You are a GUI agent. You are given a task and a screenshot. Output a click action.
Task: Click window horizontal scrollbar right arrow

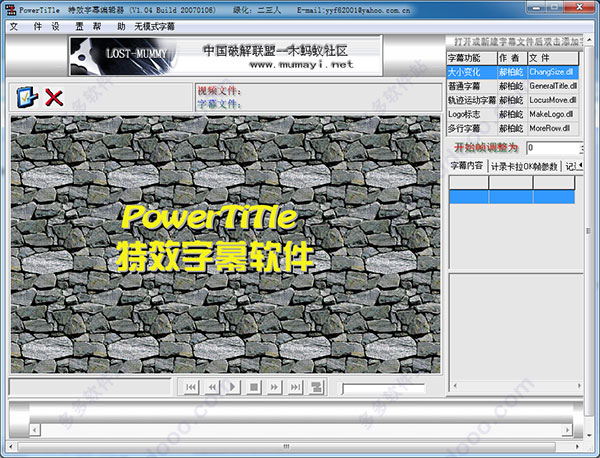(x=577, y=446)
